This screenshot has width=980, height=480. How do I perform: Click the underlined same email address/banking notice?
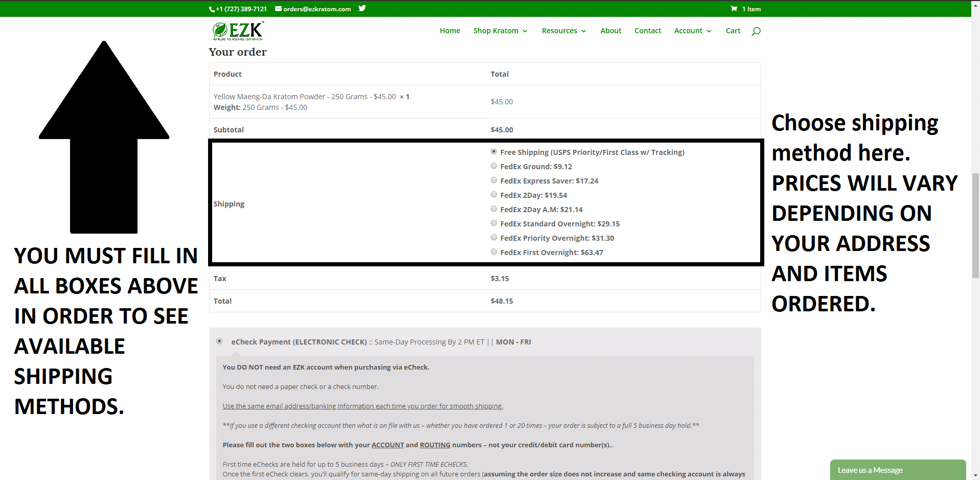point(363,406)
